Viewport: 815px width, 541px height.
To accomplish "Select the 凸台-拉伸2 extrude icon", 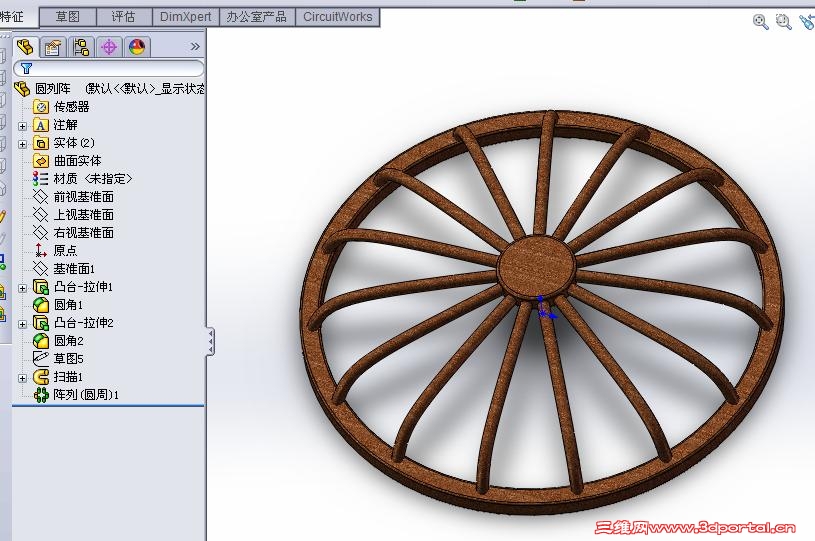I will [x=41, y=323].
